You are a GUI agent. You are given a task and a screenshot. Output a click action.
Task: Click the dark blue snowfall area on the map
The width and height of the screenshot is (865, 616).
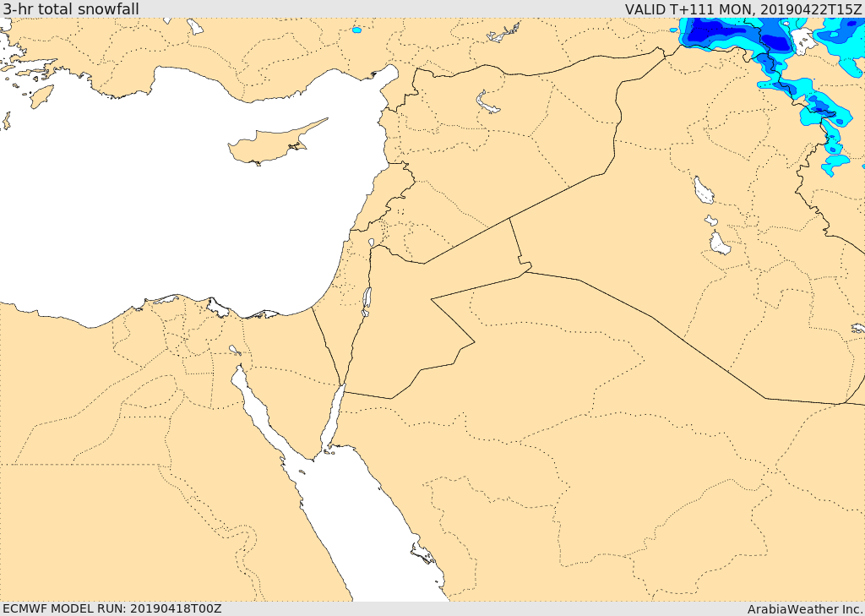(x=711, y=31)
